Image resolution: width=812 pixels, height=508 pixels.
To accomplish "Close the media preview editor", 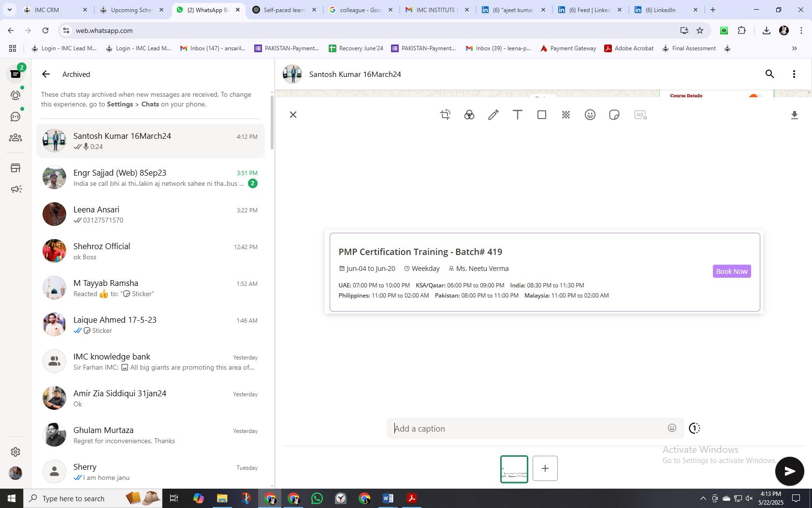I will (293, 115).
